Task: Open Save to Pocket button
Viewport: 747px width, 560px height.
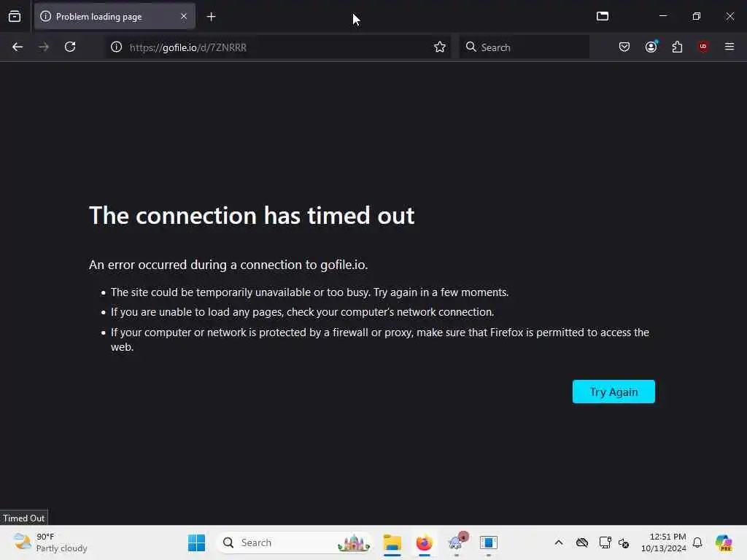Action: (624, 47)
